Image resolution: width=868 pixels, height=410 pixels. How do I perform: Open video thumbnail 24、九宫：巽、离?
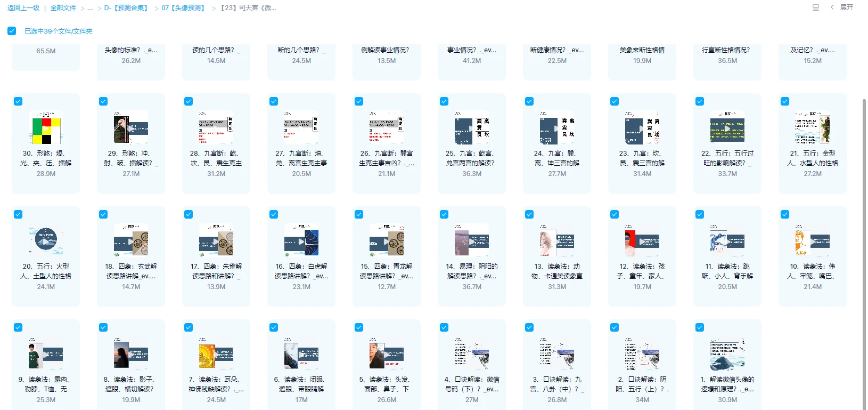coord(557,128)
